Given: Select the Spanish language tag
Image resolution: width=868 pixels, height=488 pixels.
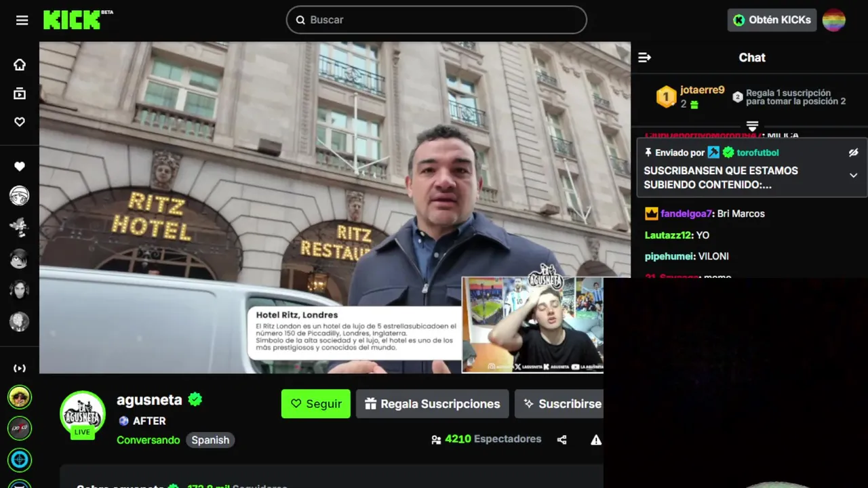Looking at the screenshot, I should point(210,440).
